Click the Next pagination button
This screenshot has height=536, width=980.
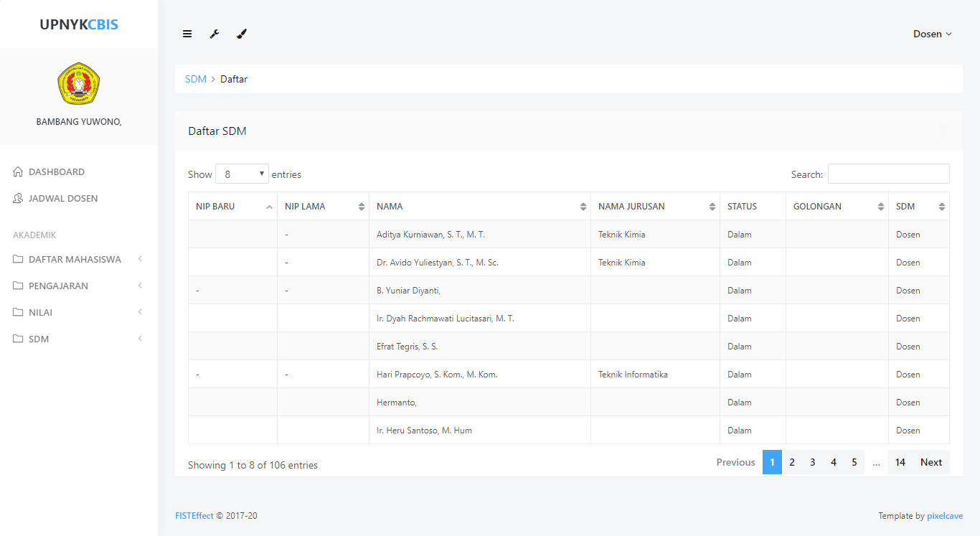click(930, 463)
